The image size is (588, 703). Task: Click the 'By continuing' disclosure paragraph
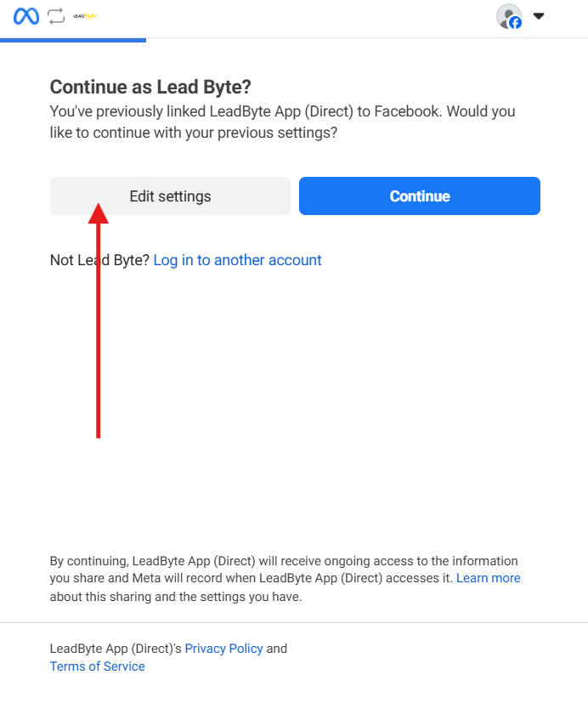coord(285,579)
